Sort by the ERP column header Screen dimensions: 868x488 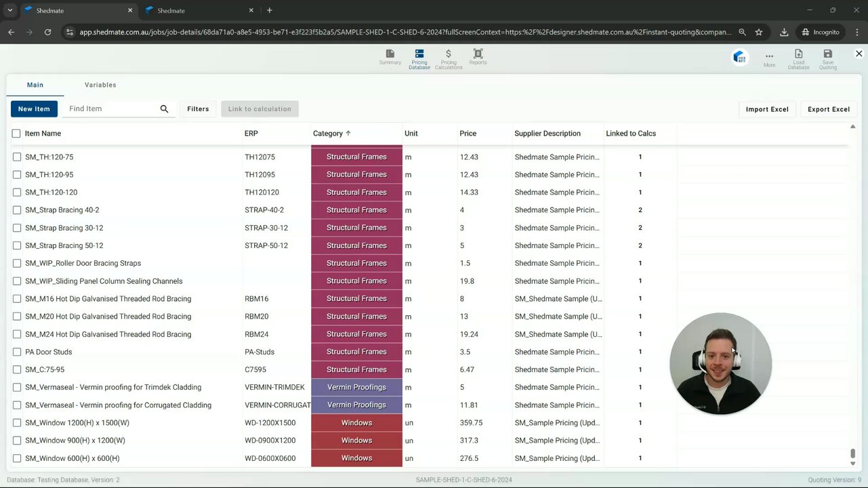[x=251, y=134]
